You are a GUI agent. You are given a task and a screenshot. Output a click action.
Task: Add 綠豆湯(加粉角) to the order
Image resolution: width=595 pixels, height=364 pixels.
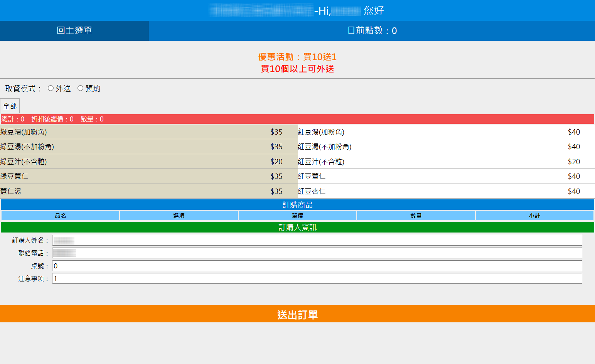click(x=149, y=132)
